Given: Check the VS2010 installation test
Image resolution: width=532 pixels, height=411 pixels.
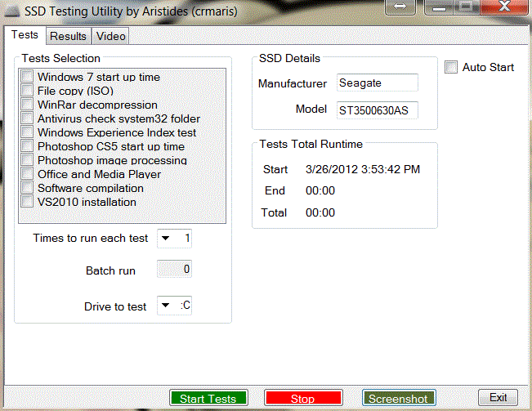Looking at the screenshot, I should coord(27,202).
